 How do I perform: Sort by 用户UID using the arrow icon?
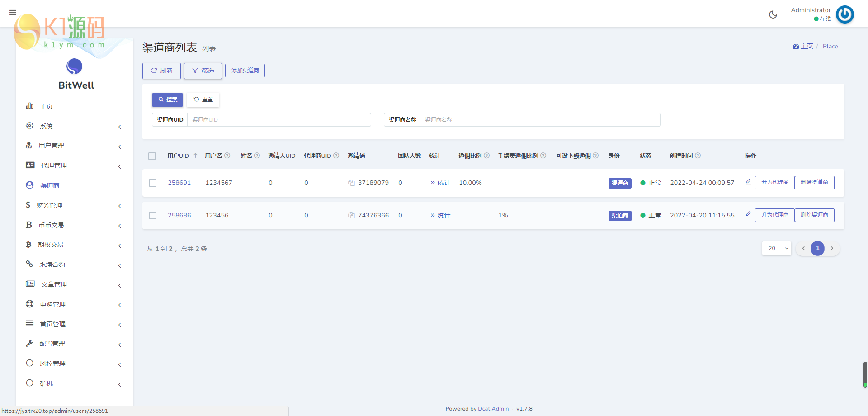(195, 156)
